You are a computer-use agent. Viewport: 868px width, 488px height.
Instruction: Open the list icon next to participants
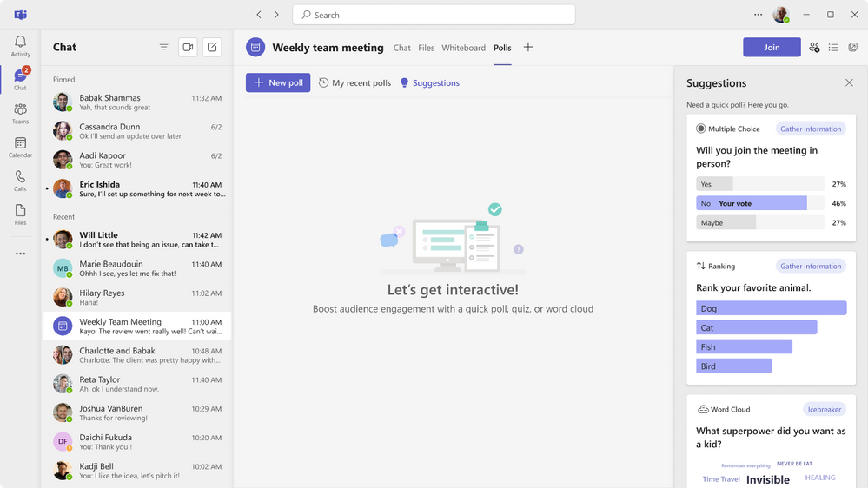pyautogui.click(x=833, y=48)
